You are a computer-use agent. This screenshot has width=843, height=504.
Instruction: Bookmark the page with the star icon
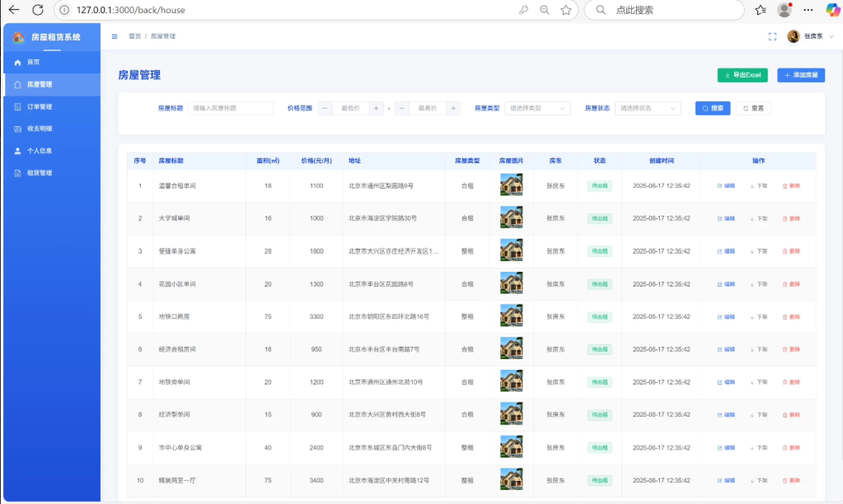566,10
